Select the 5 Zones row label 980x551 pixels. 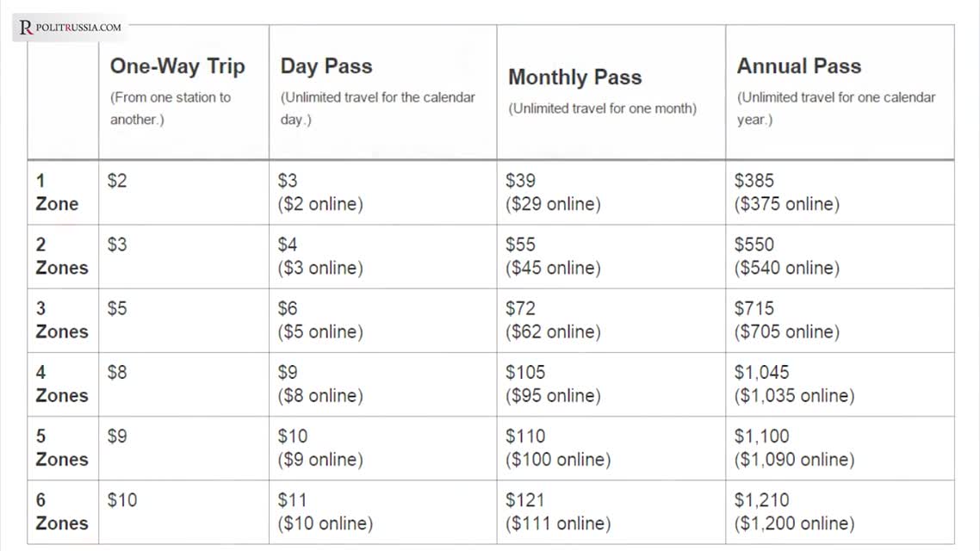pyautogui.click(x=62, y=448)
